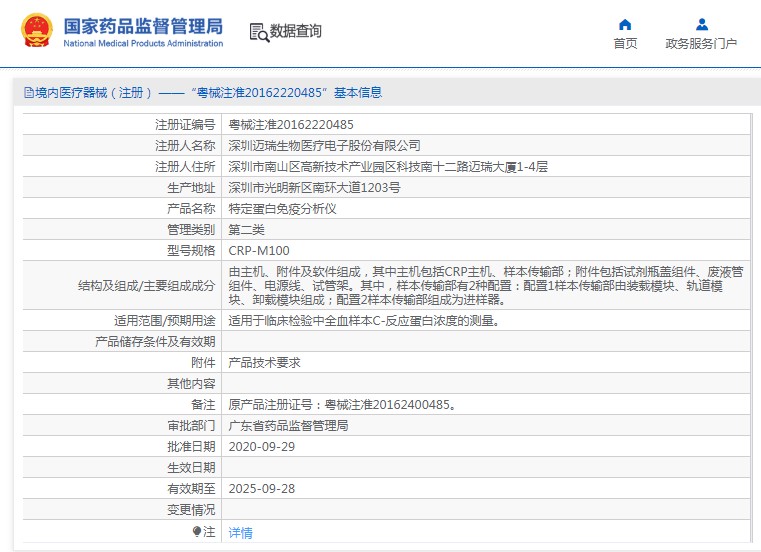This screenshot has width=761, height=552.
Task: Click the 国家药品监督管理局 site title
Action: [143, 26]
